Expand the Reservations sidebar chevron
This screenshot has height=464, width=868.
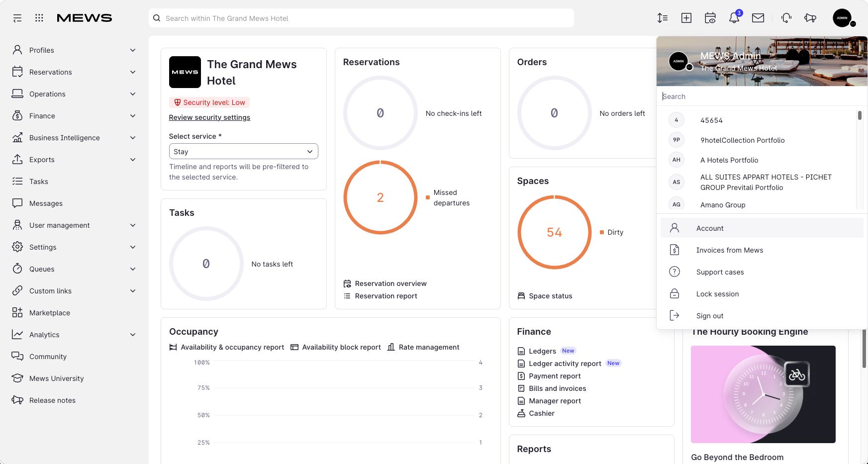[133, 72]
